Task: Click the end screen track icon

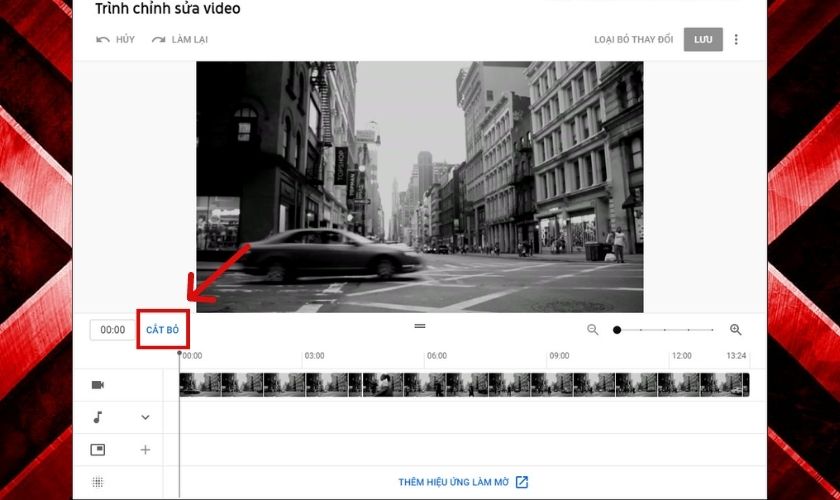Action: [x=98, y=450]
